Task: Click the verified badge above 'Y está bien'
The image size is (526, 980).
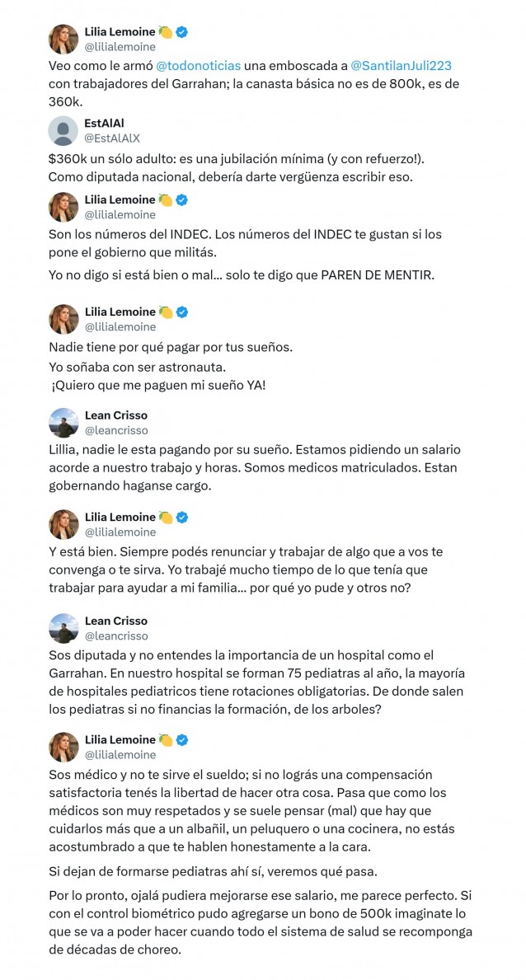Action: click(x=182, y=518)
